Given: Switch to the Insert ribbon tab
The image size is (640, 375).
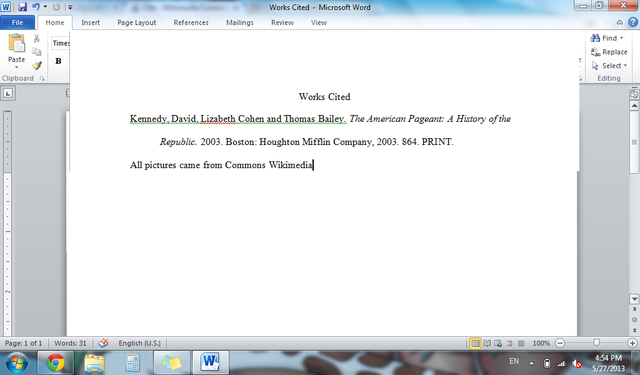Looking at the screenshot, I should [91, 22].
